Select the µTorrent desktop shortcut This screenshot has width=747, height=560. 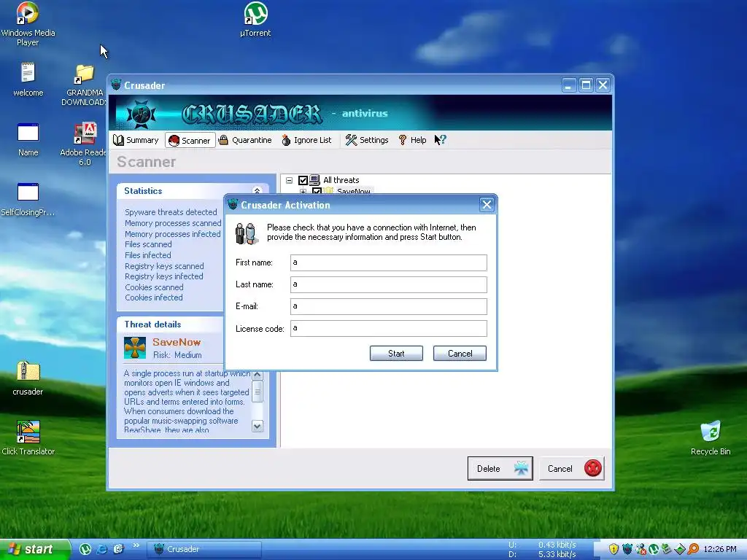[255, 20]
